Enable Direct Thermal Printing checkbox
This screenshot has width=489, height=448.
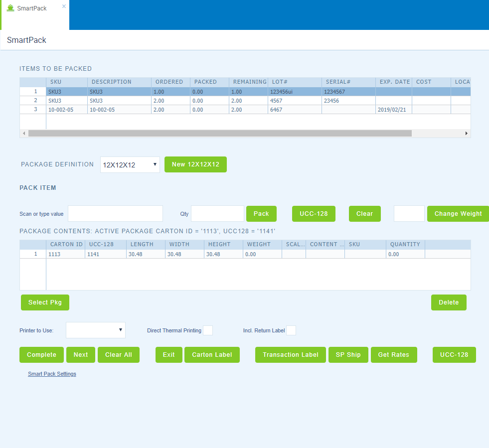[x=208, y=330]
